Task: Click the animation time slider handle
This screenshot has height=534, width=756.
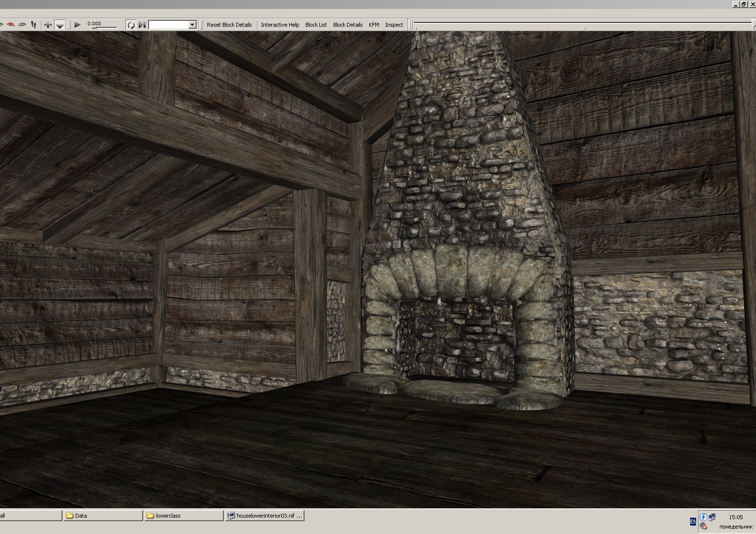Action: click(94, 27)
